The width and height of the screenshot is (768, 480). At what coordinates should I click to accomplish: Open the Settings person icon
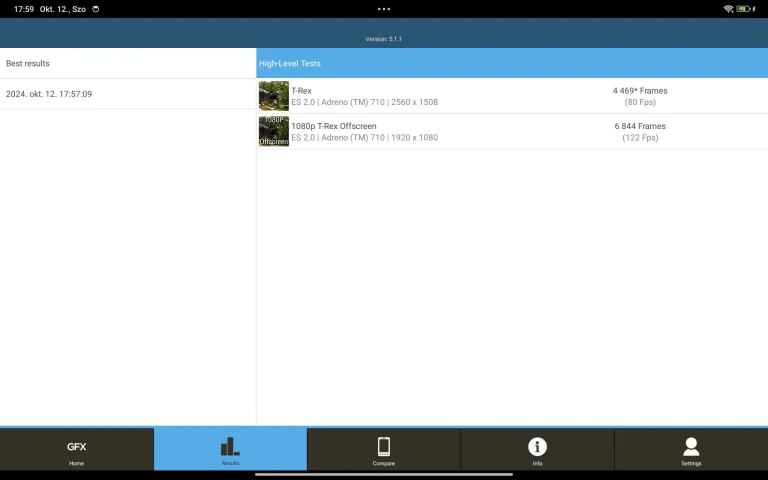click(691, 447)
